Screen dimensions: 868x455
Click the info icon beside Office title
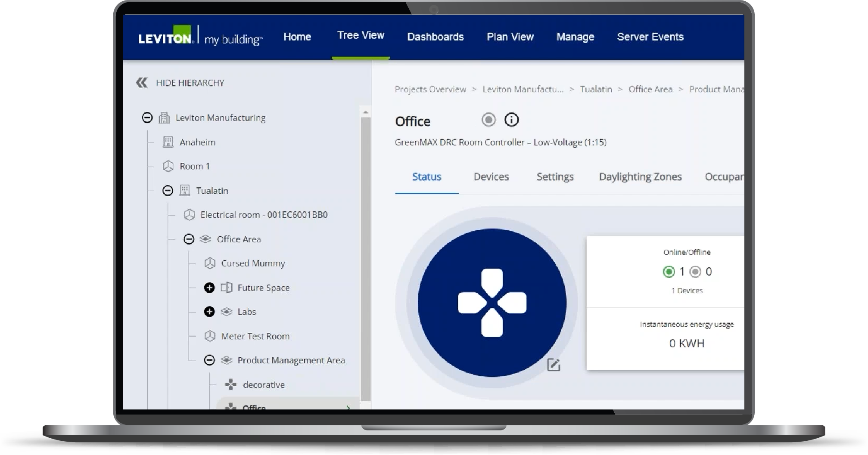click(511, 120)
